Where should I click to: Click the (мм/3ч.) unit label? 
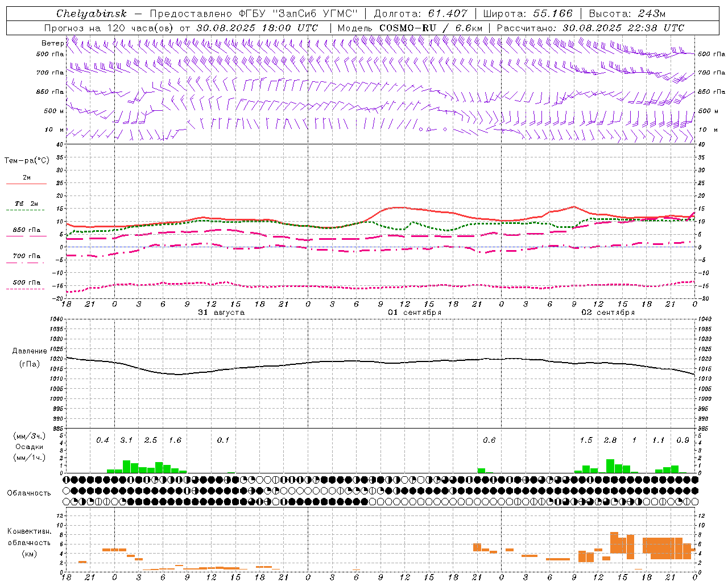click(x=29, y=436)
